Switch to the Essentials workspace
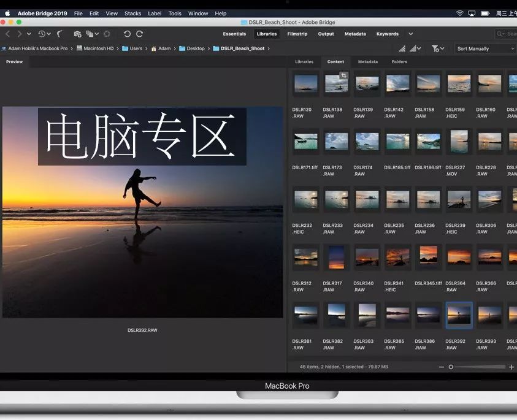The width and height of the screenshot is (517, 420). [x=234, y=34]
